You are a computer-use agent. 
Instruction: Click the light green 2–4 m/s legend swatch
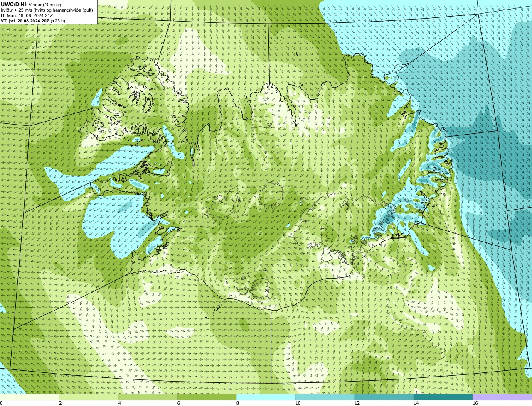pyautogui.click(x=89, y=397)
